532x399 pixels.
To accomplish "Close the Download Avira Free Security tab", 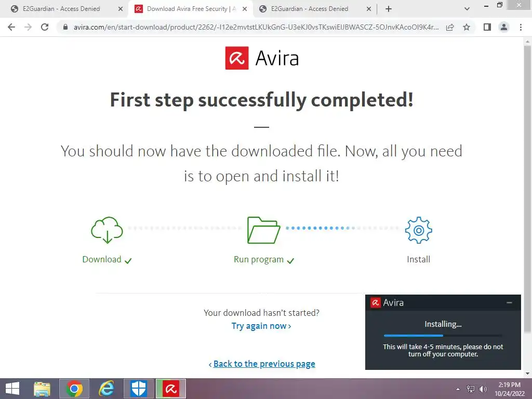I will pos(245,9).
